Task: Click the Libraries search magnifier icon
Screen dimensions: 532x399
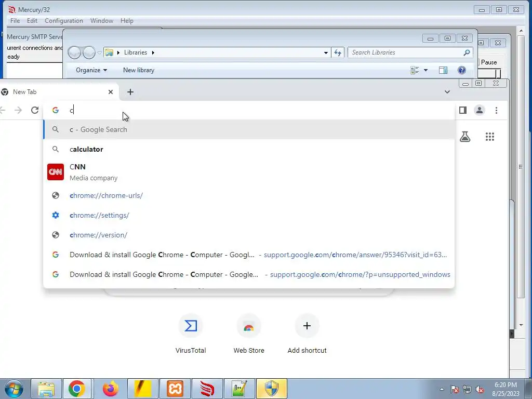Action: point(467,52)
